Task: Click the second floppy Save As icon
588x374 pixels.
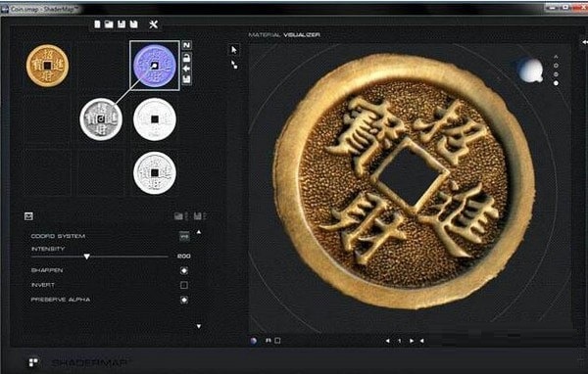Action: tap(134, 24)
